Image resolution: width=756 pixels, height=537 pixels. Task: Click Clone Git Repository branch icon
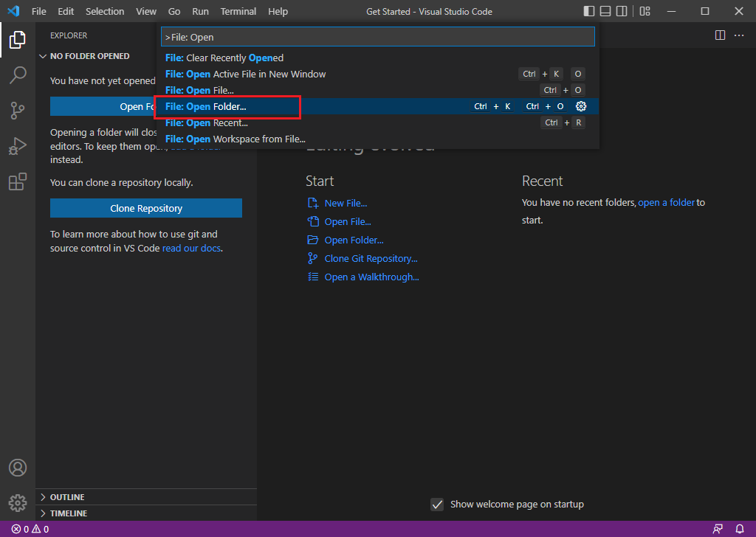(313, 259)
